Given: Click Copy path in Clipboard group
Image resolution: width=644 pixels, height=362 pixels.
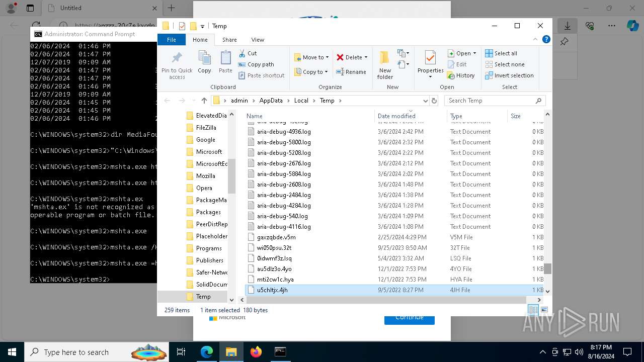Looking at the screenshot, I should click(256, 64).
